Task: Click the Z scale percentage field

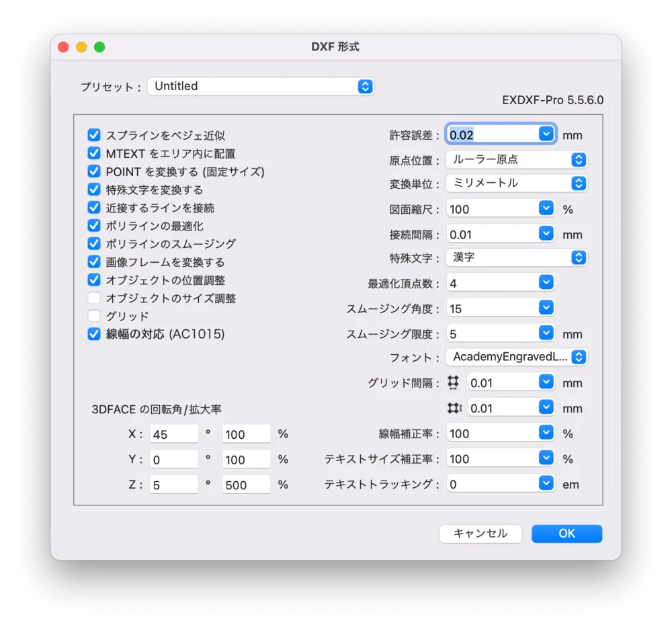Action: tap(246, 485)
